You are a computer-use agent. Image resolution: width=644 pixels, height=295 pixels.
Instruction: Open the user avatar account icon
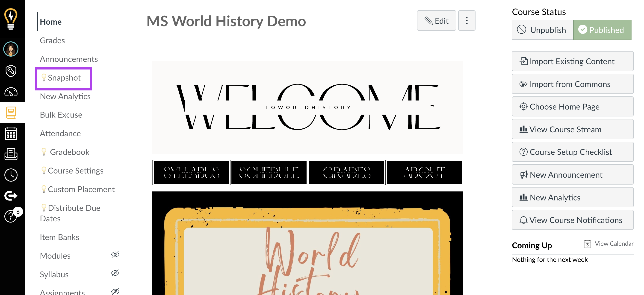pos(11,49)
